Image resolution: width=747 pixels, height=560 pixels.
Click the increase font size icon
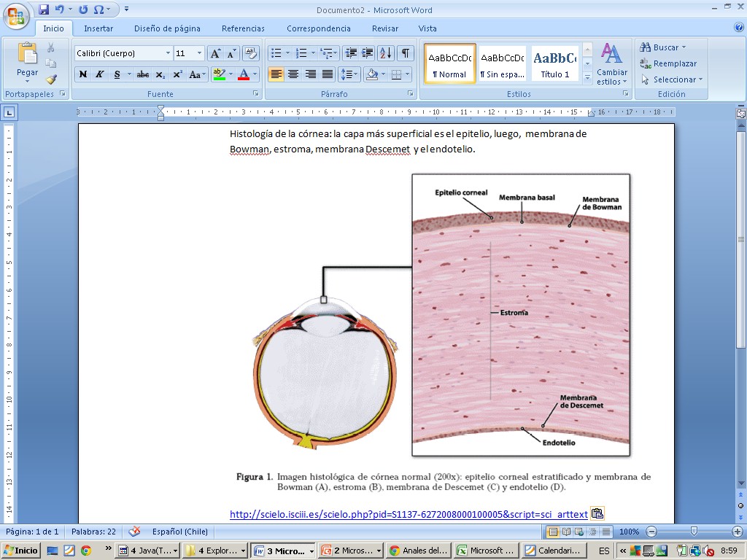pyautogui.click(x=215, y=53)
